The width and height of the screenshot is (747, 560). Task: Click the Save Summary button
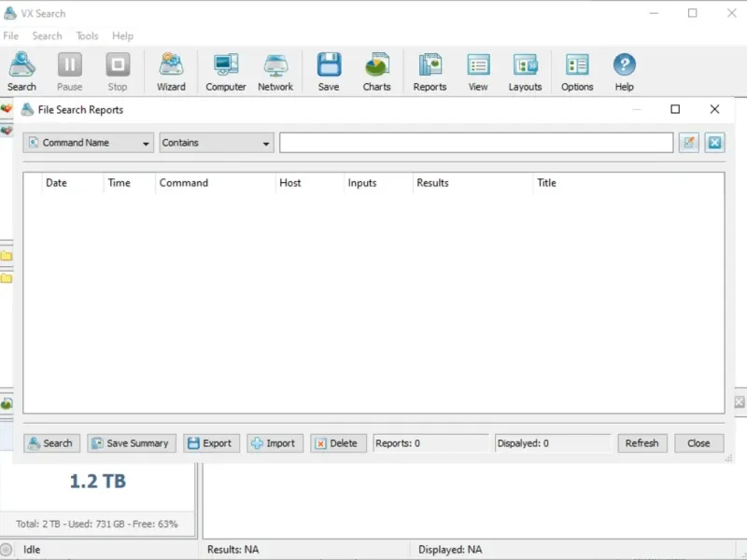132,443
